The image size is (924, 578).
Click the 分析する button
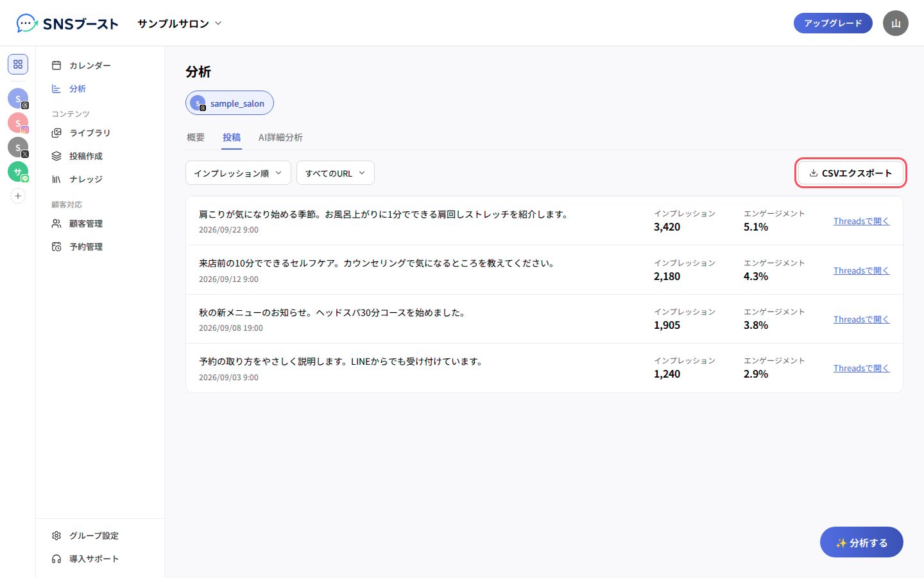click(x=862, y=543)
